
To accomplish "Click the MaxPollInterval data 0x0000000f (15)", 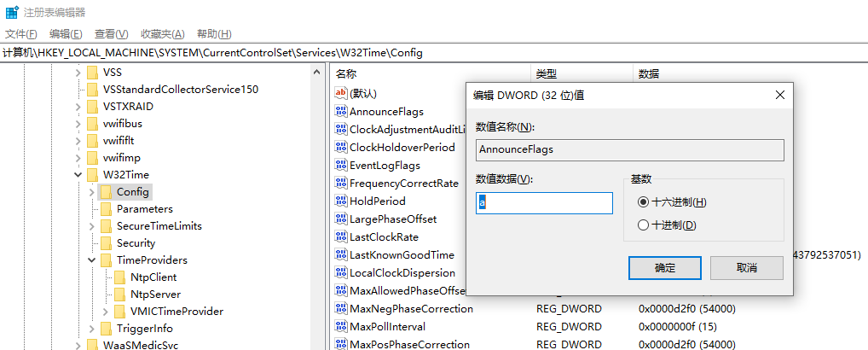I will (678, 327).
